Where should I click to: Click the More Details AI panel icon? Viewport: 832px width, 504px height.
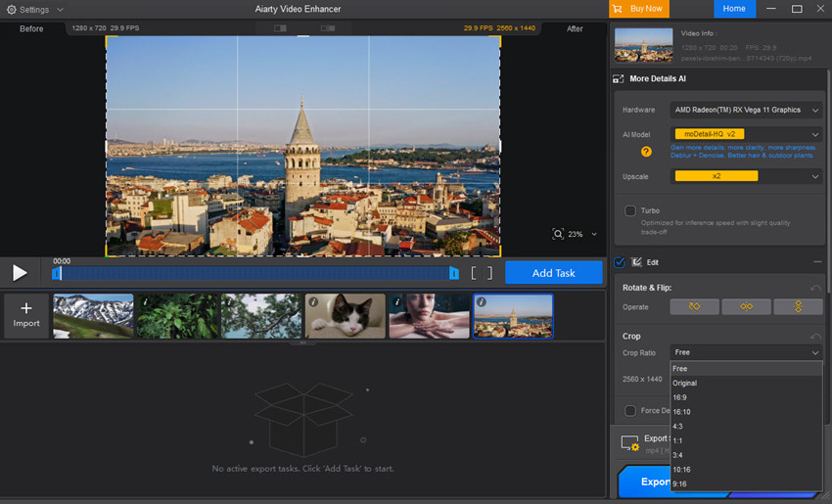pyautogui.click(x=619, y=79)
